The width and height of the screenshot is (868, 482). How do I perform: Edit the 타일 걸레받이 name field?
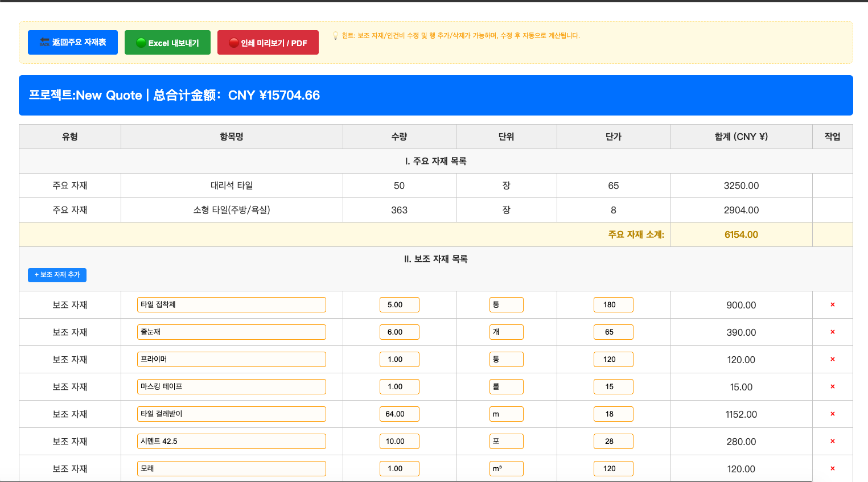(x=232, y=414)
